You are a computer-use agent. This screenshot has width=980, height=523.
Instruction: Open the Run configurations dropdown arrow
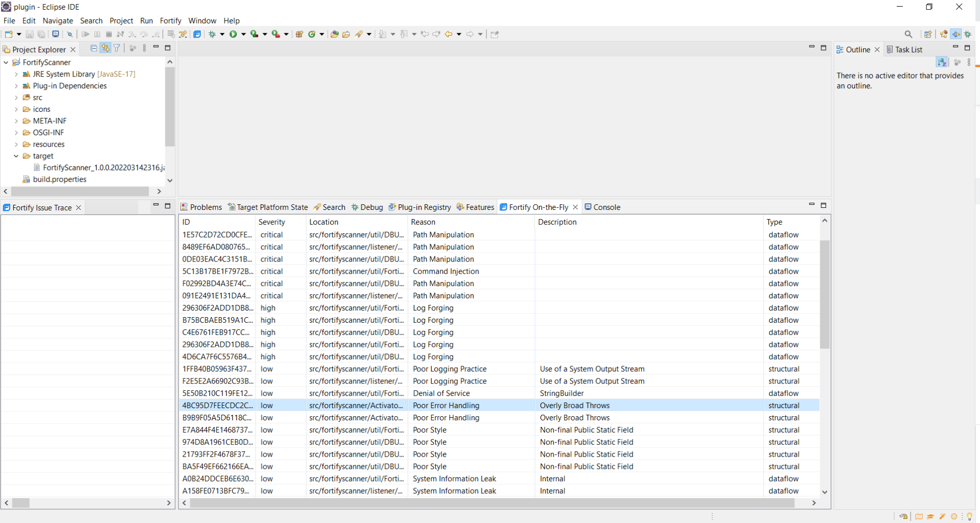point(243,34)
